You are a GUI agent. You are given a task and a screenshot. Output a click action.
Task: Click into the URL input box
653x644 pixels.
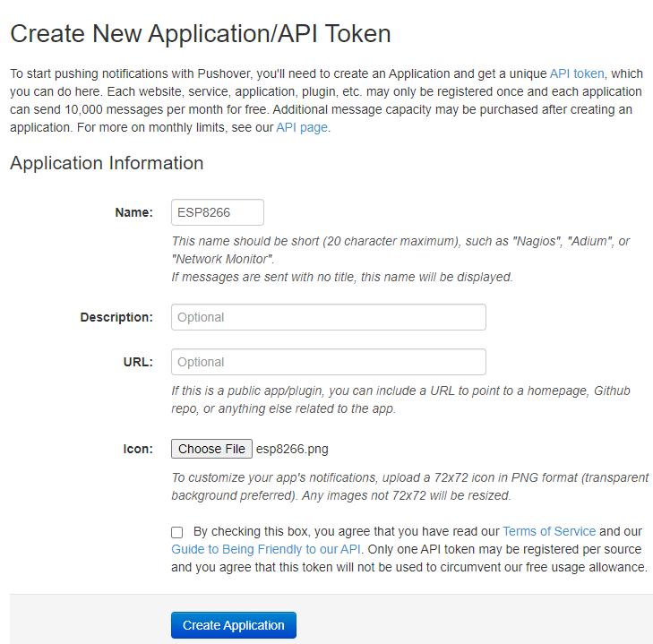tap(328, 362)
